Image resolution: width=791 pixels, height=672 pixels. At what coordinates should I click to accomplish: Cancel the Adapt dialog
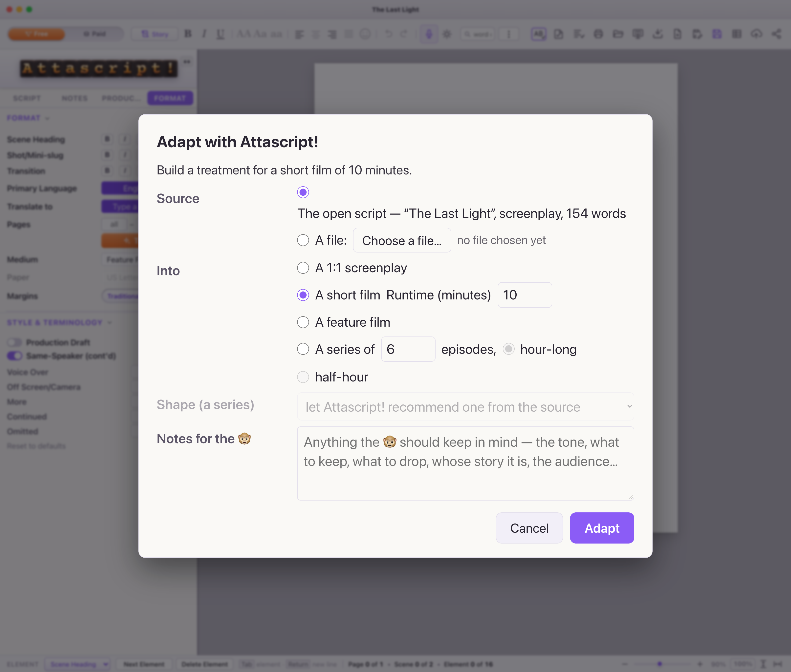[x=529, y=528]
